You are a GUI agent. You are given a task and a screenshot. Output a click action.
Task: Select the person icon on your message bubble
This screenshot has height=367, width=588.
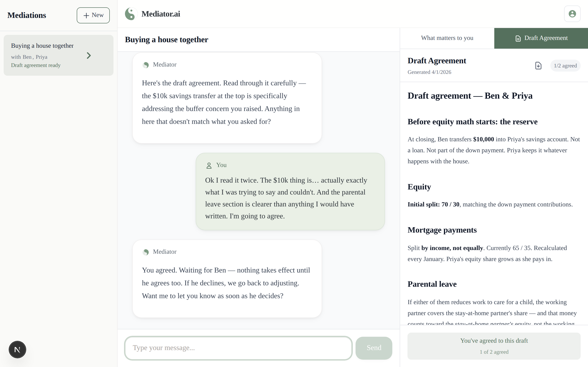209,165
